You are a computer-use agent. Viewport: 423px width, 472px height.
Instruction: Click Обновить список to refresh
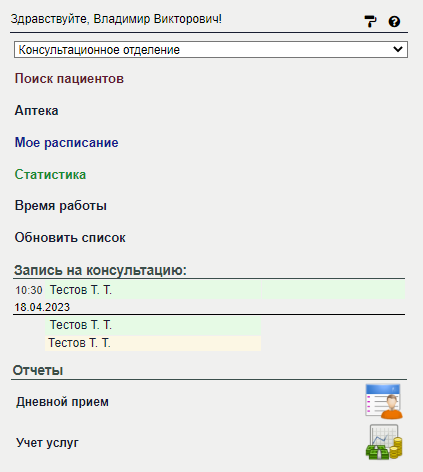click(x=70, y=238)
